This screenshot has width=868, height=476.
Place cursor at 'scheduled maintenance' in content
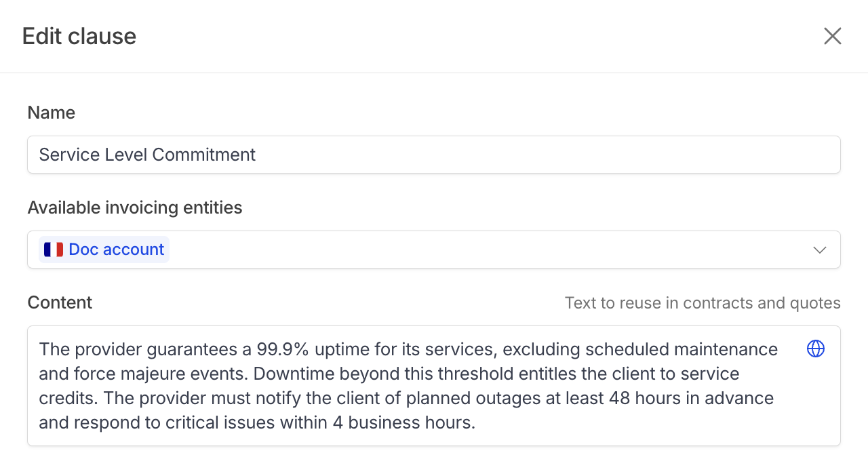pos(682,349)
